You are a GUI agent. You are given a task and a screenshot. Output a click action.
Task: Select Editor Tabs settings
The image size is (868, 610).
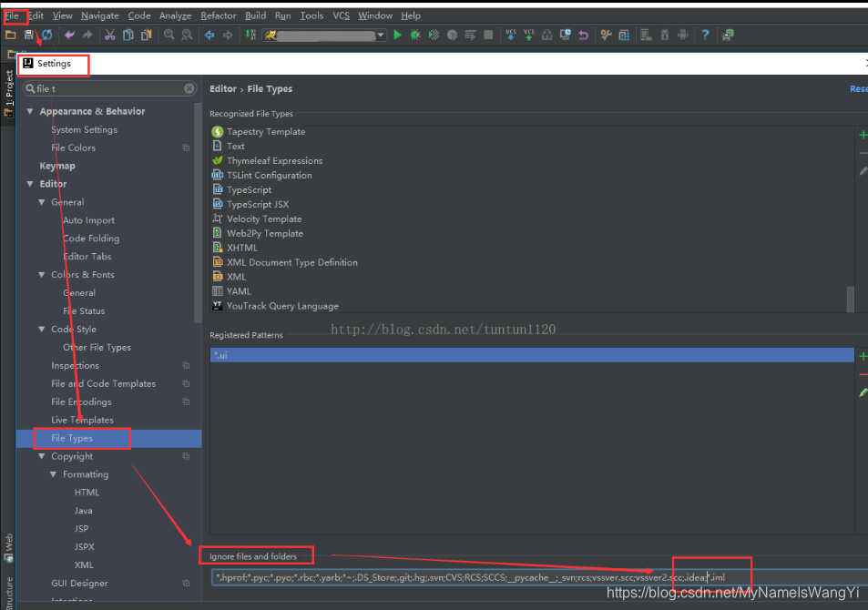[87, 256]
